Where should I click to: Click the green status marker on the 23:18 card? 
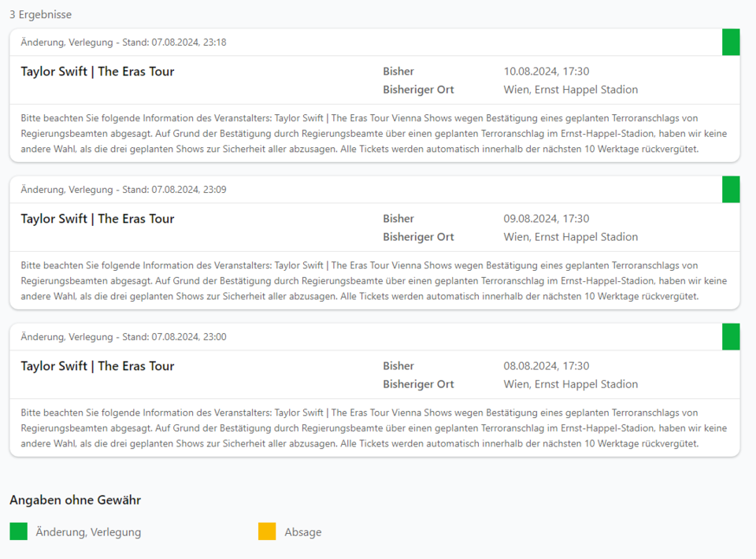pos(731,42)
